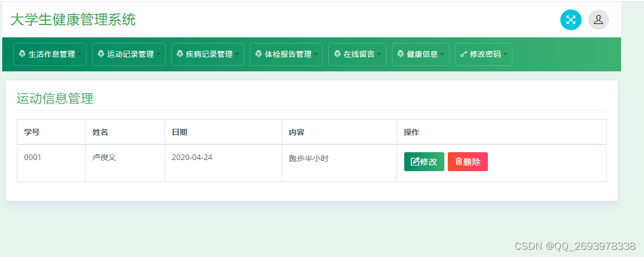Expand the 健康信息 dropdown arrow
This screenshot has width=644, height=257.
442,54
